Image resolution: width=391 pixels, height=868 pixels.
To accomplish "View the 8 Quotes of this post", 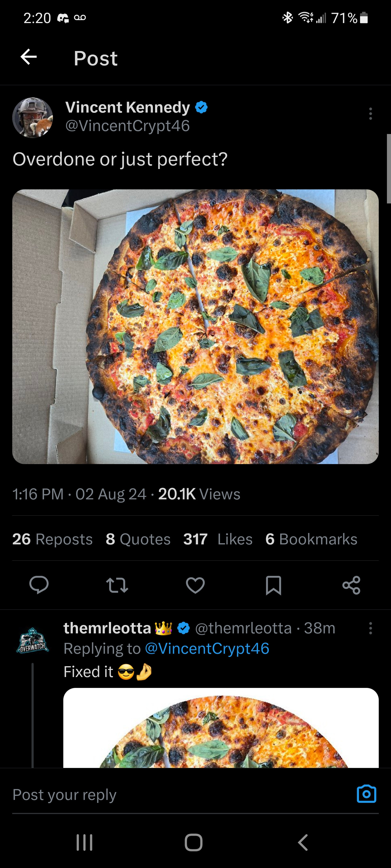I will [x=138, y=539].
